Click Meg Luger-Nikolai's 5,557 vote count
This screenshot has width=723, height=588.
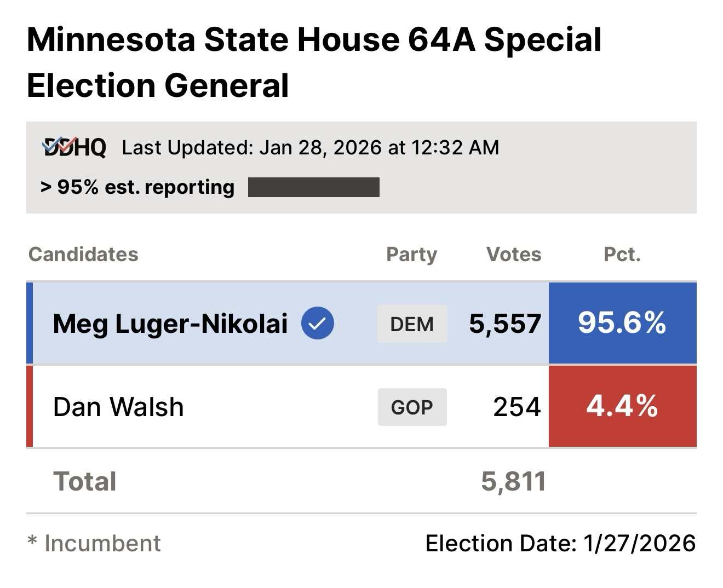click(x=505, y=323)
